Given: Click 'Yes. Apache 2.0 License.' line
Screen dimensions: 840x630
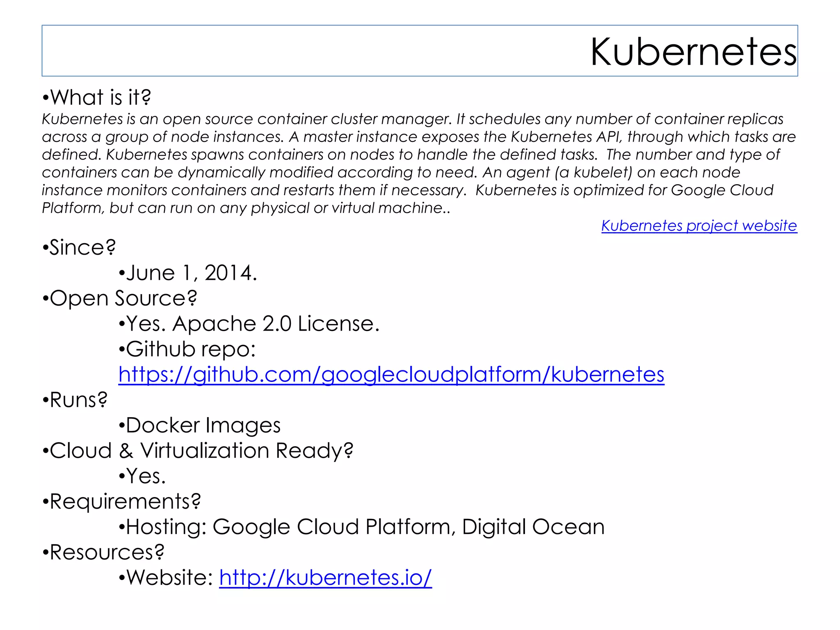Looking at the screenshot, I should click(x=249, y=324).
